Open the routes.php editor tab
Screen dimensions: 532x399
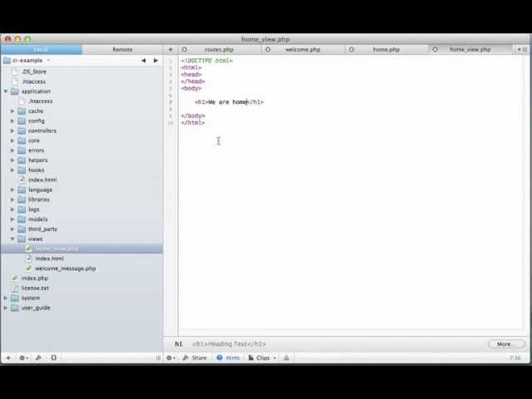[x=219, y=50]
